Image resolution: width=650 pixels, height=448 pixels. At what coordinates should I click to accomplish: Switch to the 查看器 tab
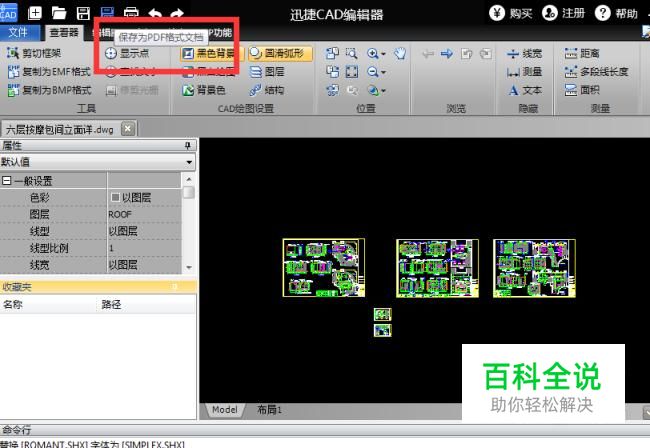[64, 32]
